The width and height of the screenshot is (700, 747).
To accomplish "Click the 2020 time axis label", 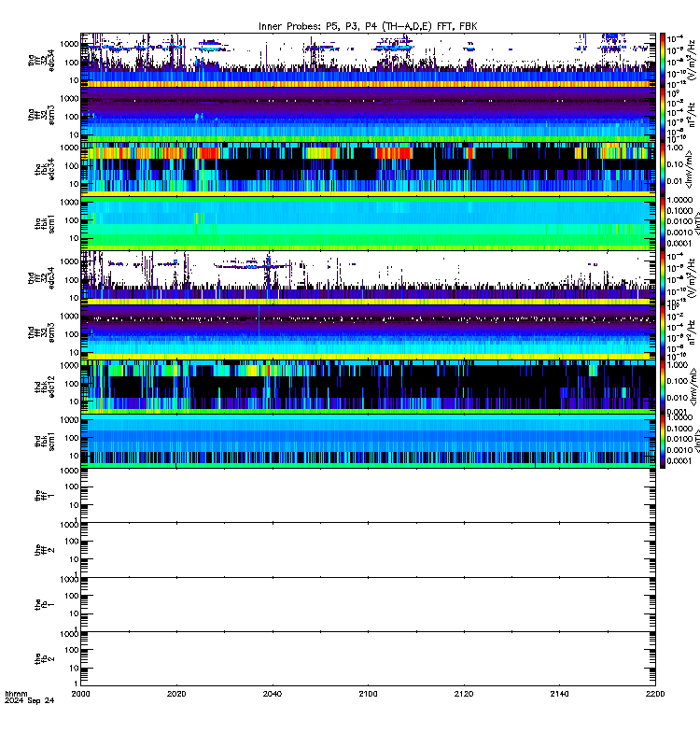I will coord(176,694).
